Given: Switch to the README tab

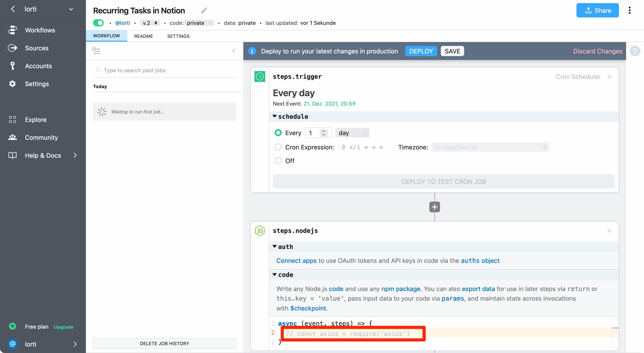Looking at the screenshot, I should coord(143,36).
